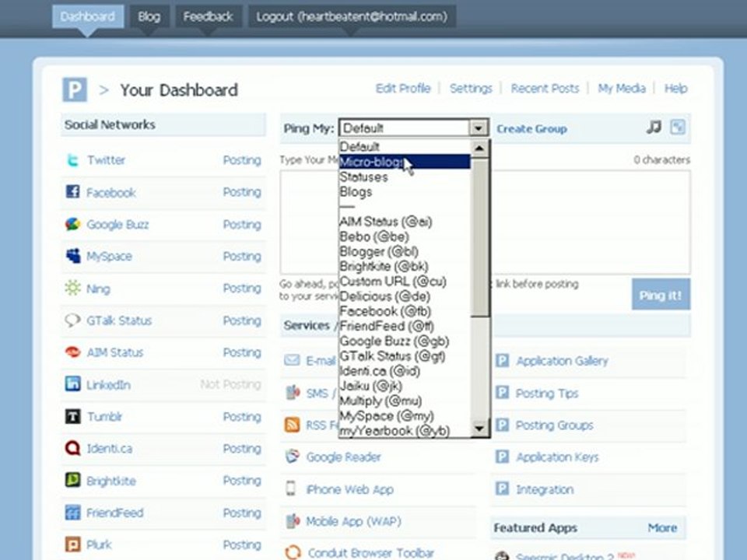
Task: Click the RSS feed orange icon
Action: [x=292, y=425]
